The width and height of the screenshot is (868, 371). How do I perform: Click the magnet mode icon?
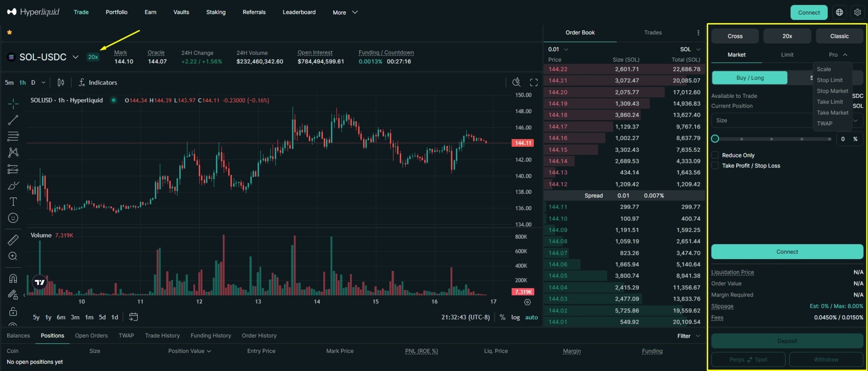coord(13,279)
